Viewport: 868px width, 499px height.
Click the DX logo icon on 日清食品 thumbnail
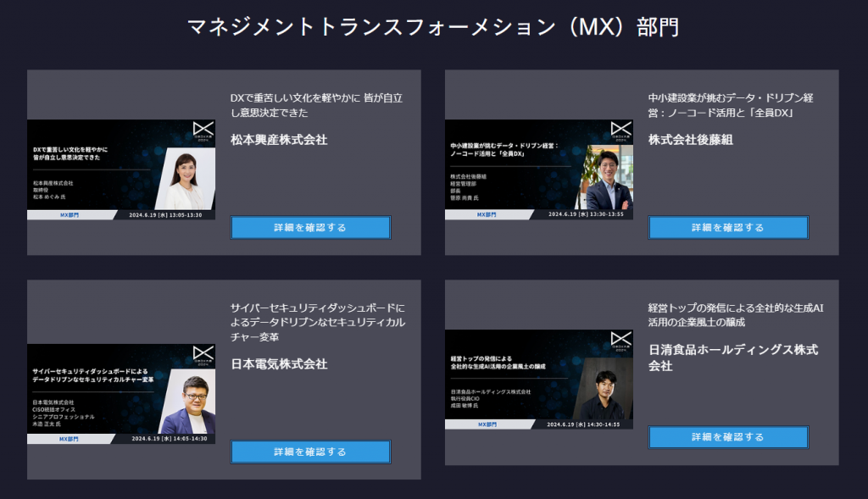point(621,341)
